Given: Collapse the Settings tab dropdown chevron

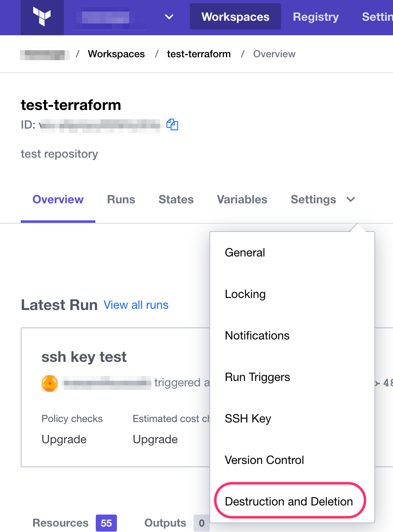Looking at the screenshot, I should pyautogui.click(x=351, y=200).
